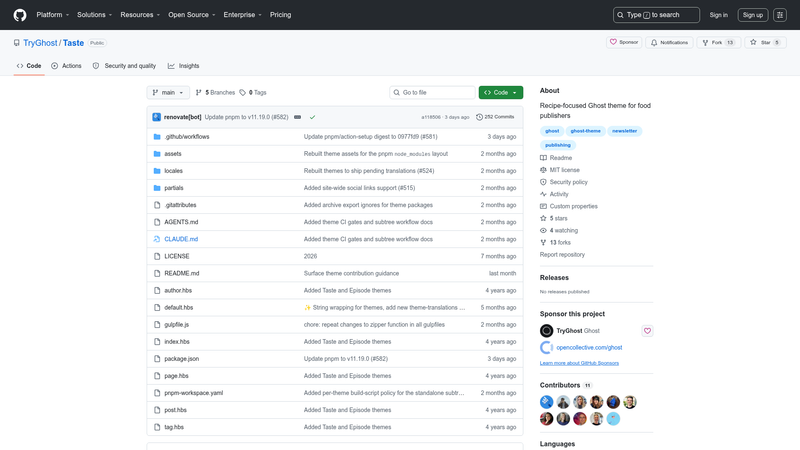
Task: Click the TryGhost sponsor avatar
Action: (546, 331)
